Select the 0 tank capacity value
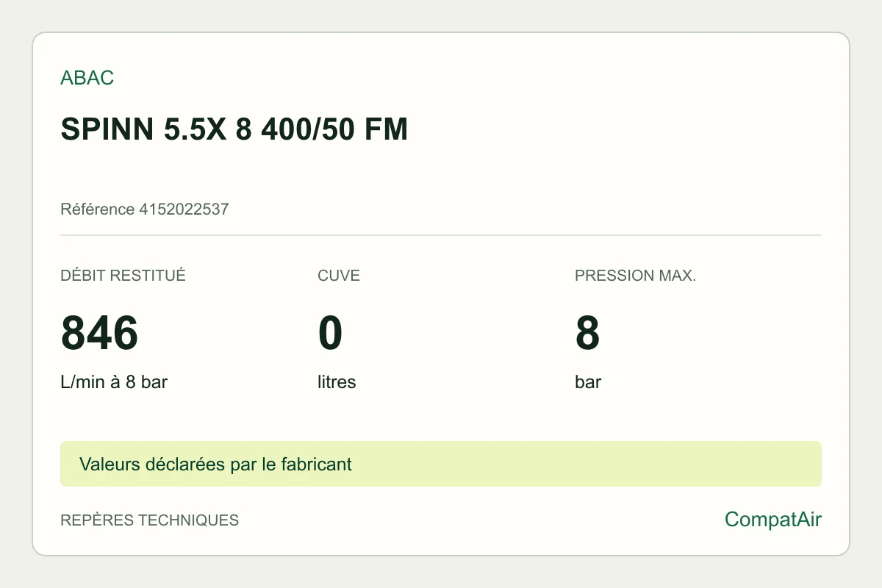Image resolution: width=882 pixels, height=588 pixels. 330,333
